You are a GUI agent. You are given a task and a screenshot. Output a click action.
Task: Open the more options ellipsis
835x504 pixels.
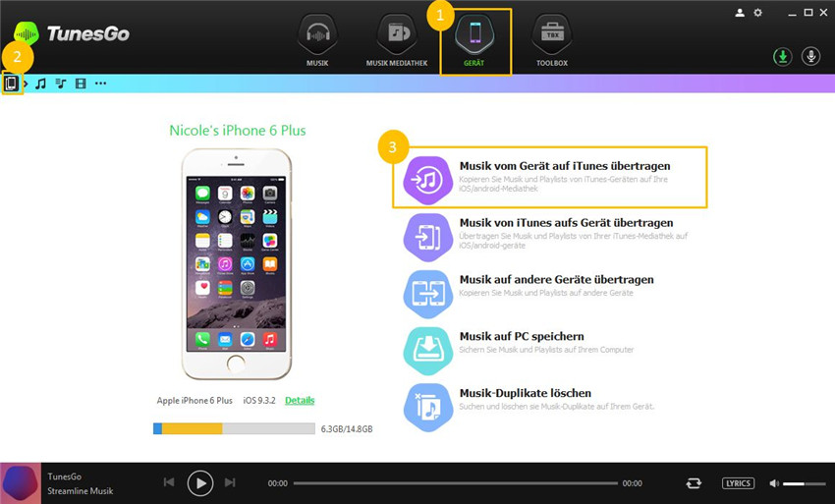coord(100,84)
